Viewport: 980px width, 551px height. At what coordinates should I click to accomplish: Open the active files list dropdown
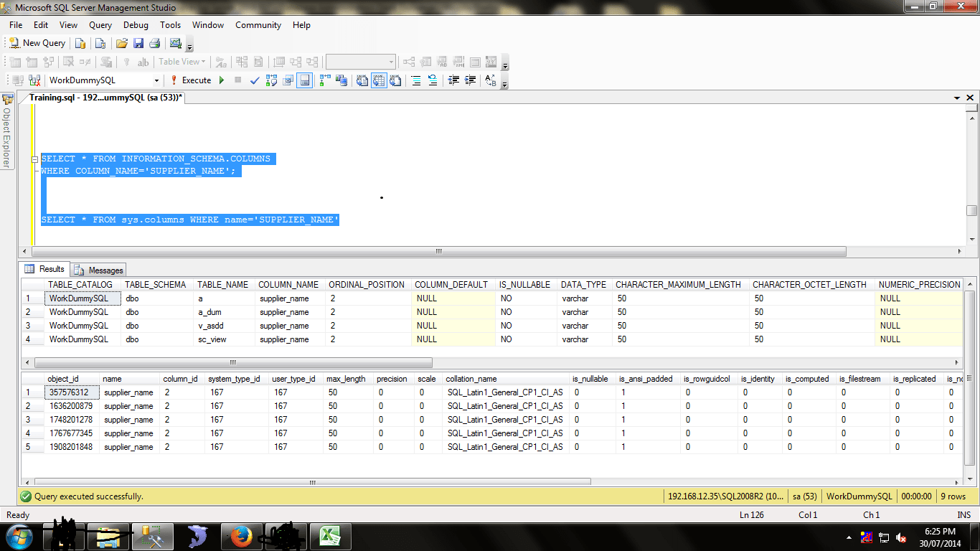coord(957,98)
